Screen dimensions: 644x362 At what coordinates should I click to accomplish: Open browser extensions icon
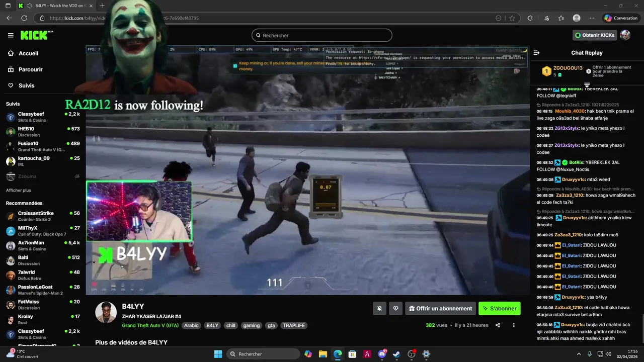[x=530, y=18]
